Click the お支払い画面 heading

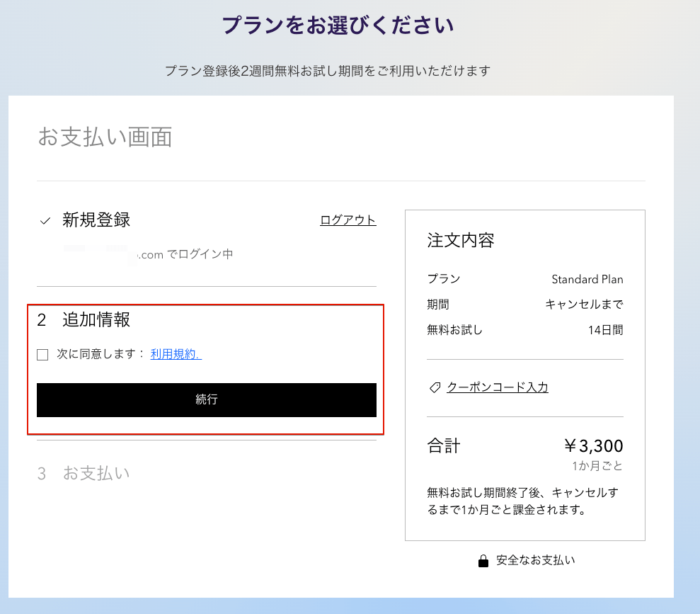tap(105, 137)
